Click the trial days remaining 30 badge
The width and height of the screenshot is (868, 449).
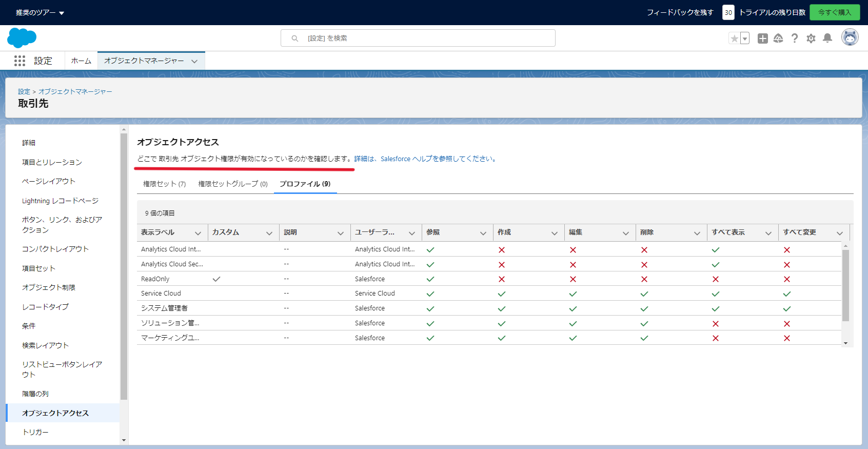[x=728, y=12]
